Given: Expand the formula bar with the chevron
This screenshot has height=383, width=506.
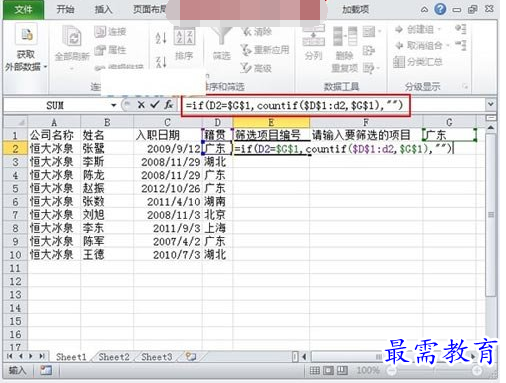Looking at the screenshot, I should [x=490, y=104].
